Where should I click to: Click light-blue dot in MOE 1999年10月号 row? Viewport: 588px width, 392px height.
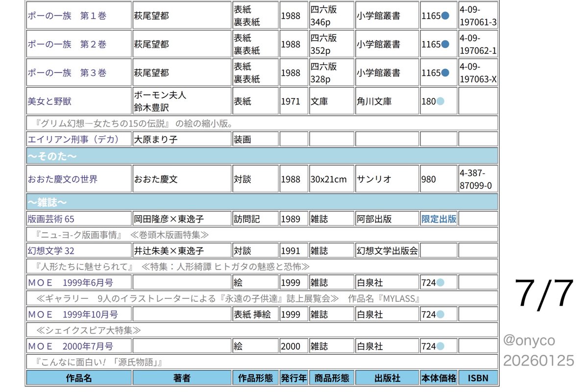point(440,314)
